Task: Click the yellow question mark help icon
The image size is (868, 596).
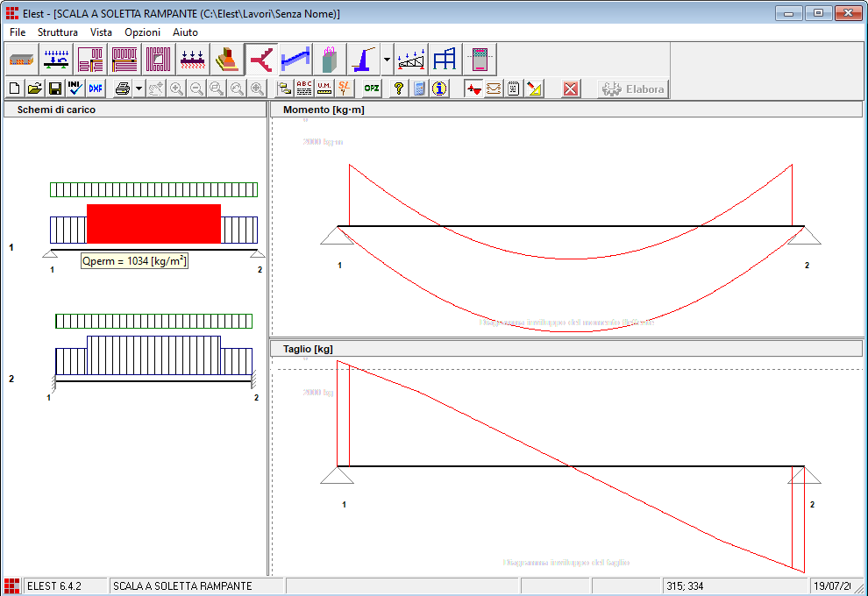Action: [398, 89]
